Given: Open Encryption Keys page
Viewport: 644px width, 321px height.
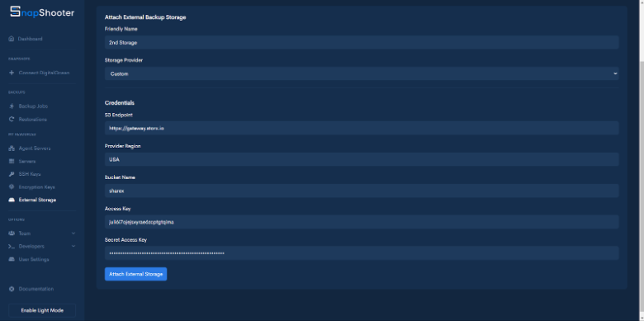Looking at the screenshot, I should point(36,187).
